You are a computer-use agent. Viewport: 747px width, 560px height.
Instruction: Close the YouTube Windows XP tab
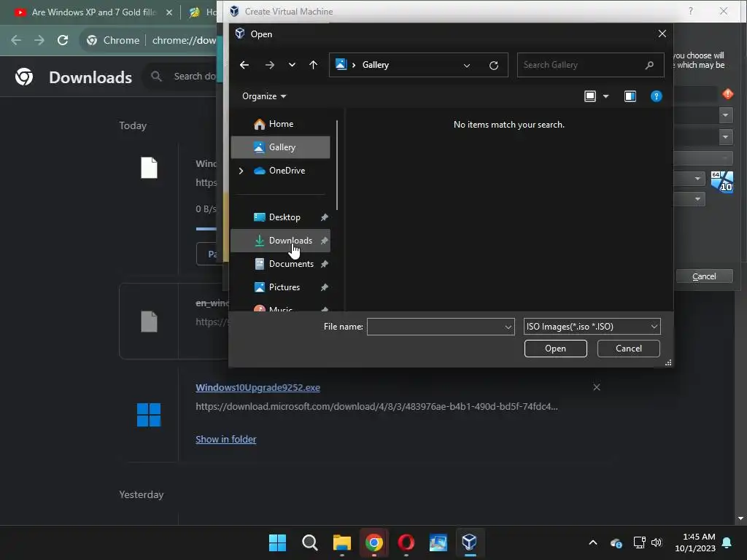[169, 12]
